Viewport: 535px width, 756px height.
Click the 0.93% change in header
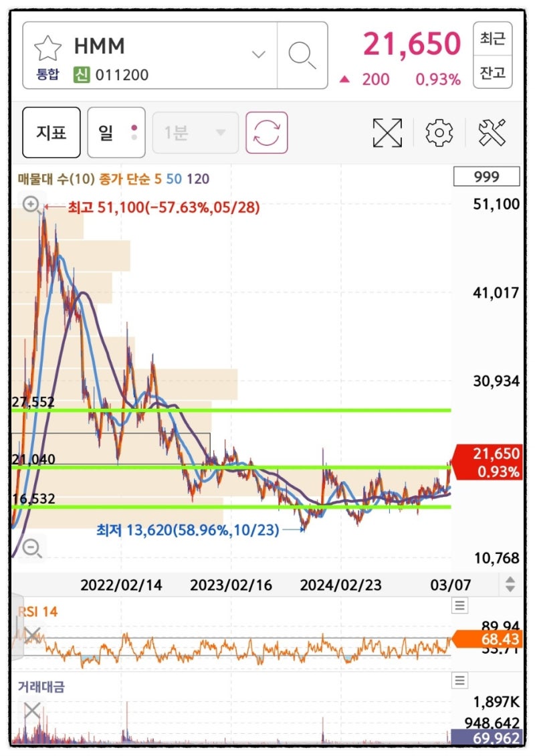point(438,79)
